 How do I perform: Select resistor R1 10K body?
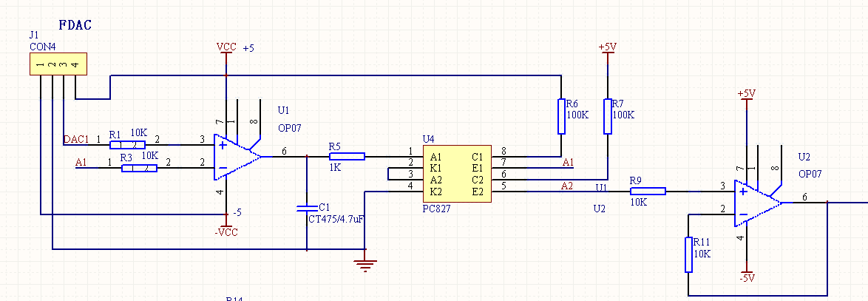(x=127, y=145)
